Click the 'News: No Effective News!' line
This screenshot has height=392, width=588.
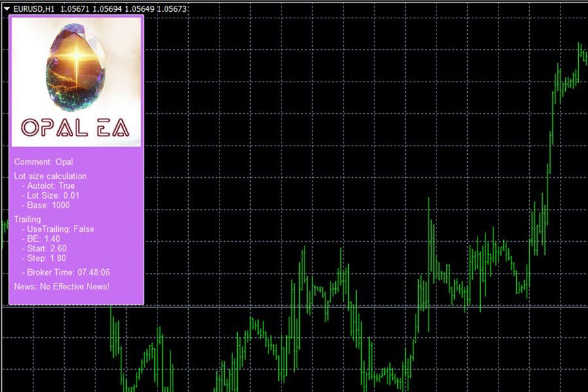coord(62,287)
